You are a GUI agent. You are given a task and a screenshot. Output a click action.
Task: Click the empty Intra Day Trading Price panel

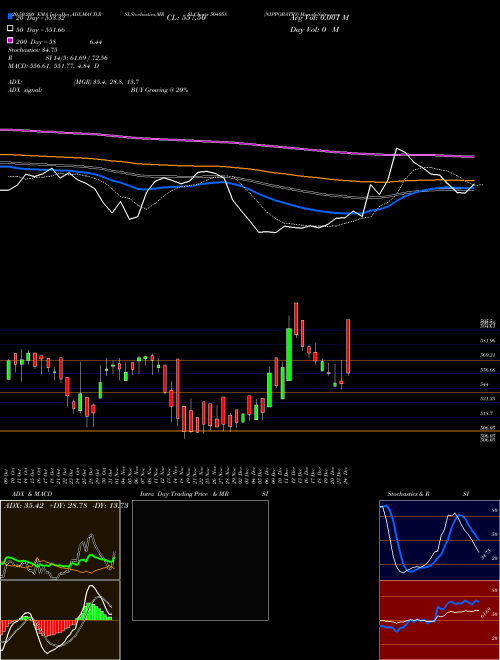pos(200,560)
